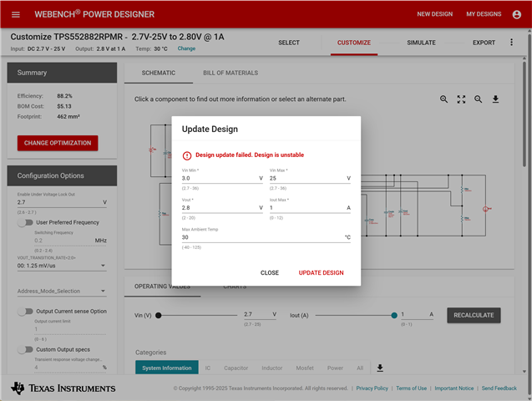Viewport: 532px width, 401px height.
Task: Select the Mosfet category
Action: [305, 368]
